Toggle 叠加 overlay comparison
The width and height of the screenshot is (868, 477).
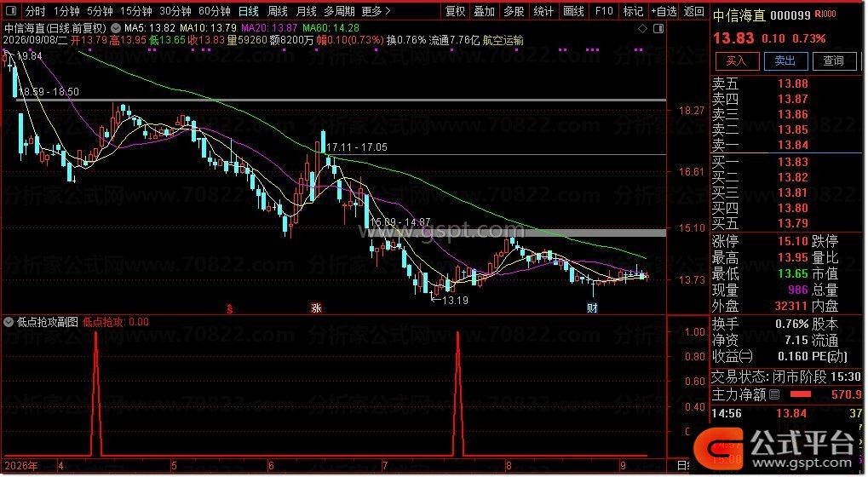(485, 10)
